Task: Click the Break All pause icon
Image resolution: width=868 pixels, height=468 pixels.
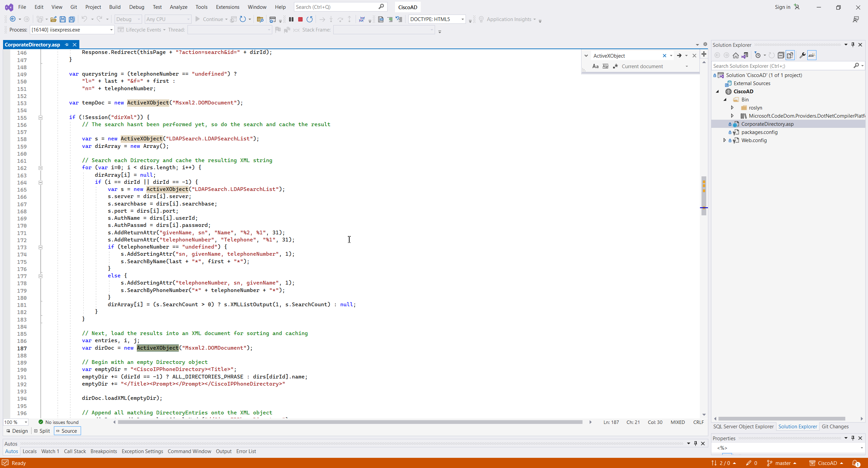Action: point(291,19)
